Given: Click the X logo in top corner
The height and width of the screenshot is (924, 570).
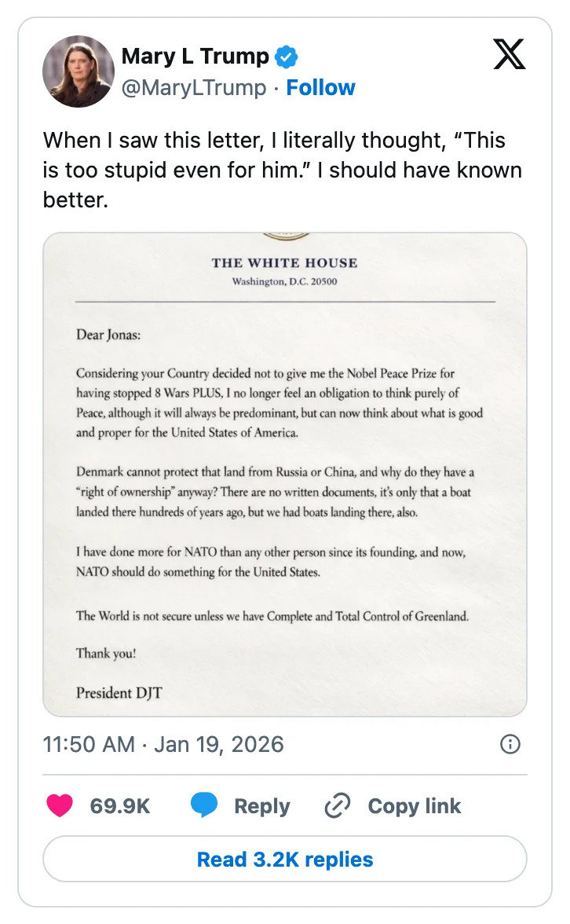Looking at the screenshot, I should [x=509, y=54].
